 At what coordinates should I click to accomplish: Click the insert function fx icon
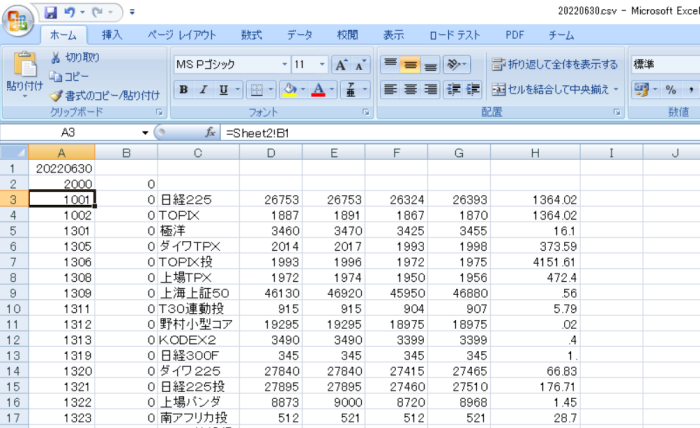(210, 132)
